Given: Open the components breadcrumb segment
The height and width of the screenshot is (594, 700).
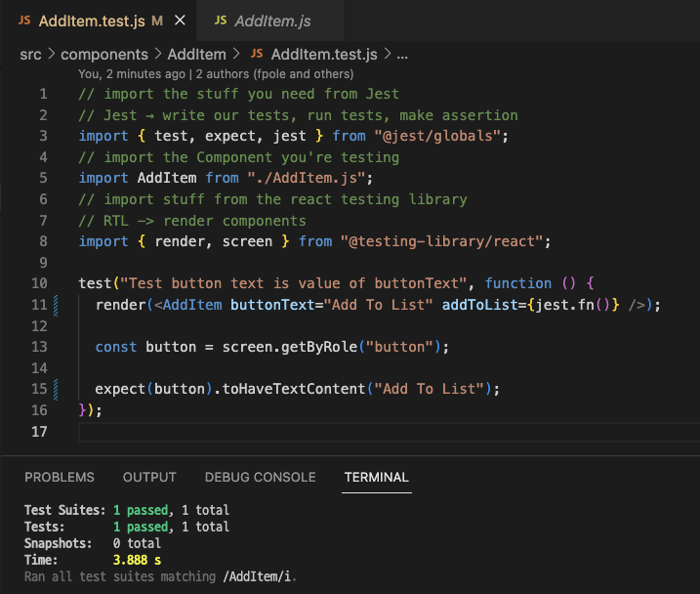Looking at the screenshot, I should [104, 54].
